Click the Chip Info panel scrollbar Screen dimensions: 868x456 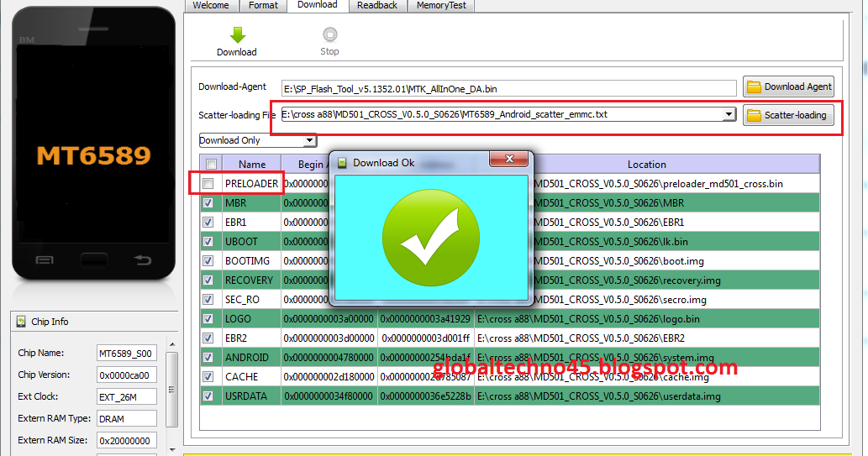coord(172,390)
